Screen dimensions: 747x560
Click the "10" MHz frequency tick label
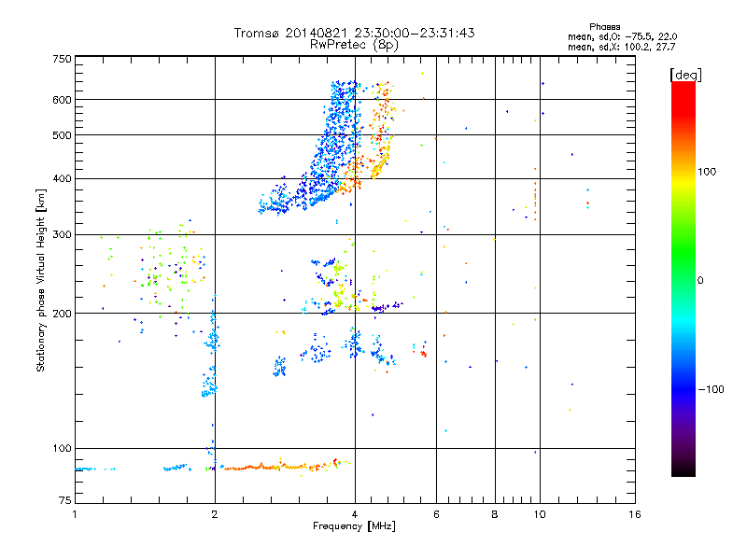[x=540, y=514]
